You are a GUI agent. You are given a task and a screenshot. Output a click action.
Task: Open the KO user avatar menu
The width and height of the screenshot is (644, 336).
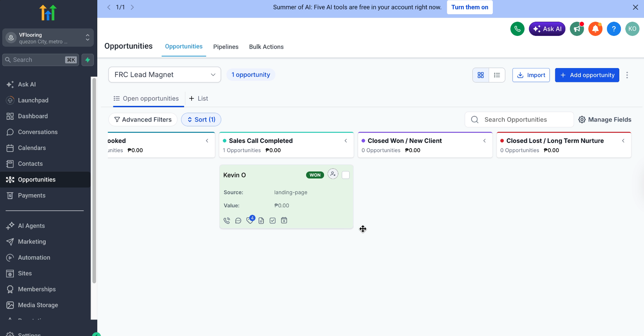632,29
